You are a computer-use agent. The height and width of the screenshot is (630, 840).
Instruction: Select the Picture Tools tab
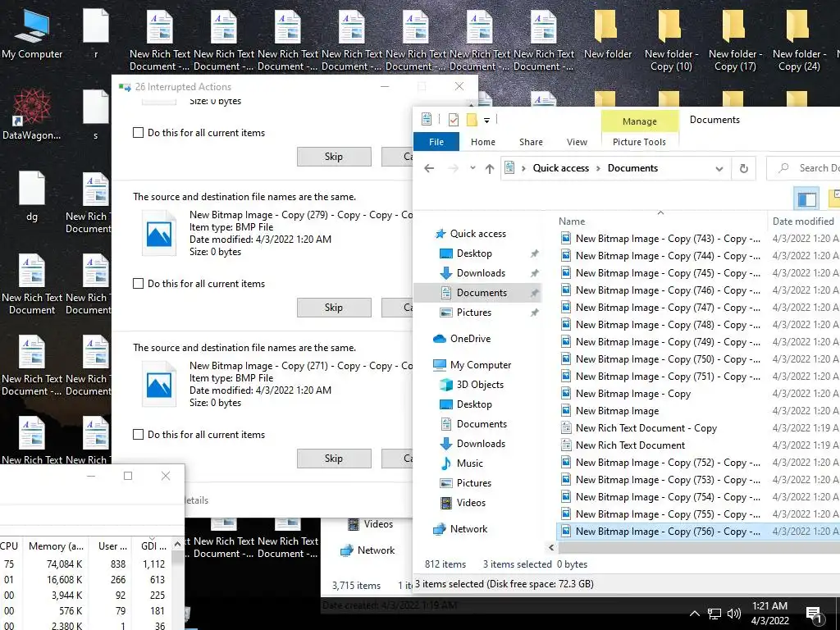(639, 142)
